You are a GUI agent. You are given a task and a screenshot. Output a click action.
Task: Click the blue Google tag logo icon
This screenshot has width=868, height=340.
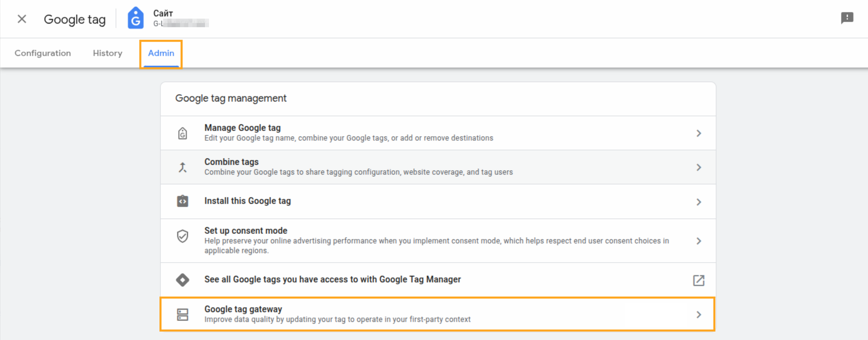click(x=135, y=19)
